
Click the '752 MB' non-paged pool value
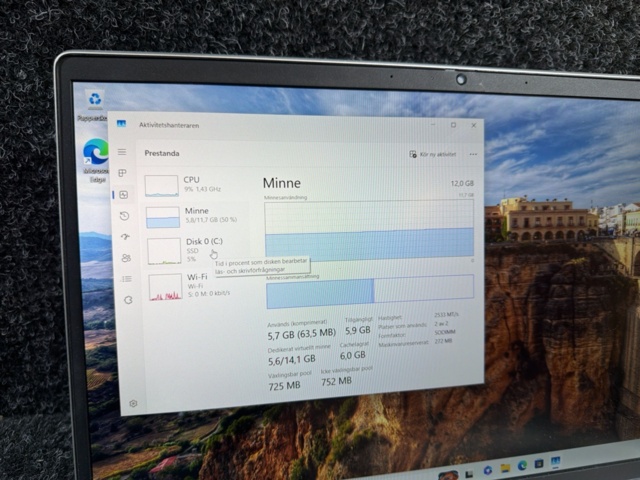tap(336, 381)
